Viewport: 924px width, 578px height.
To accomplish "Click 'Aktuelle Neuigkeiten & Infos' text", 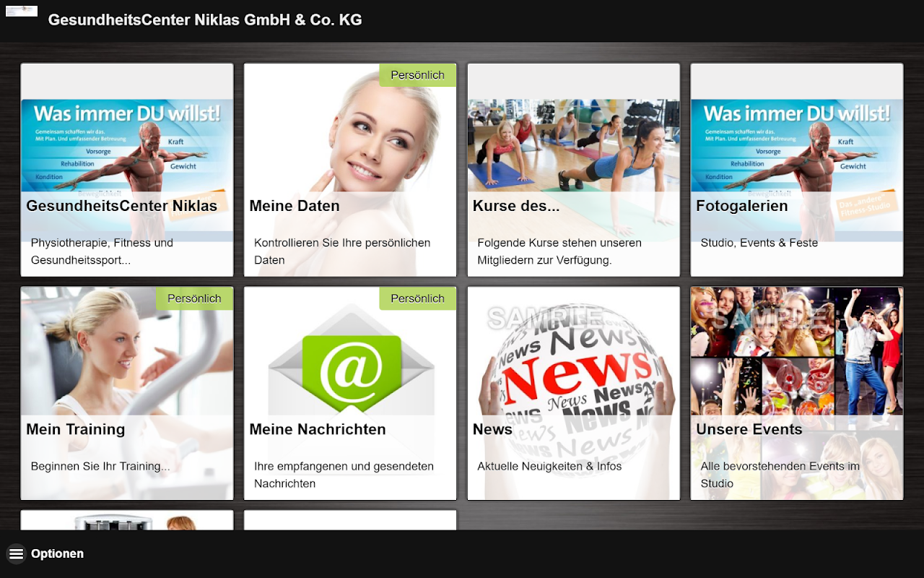I will [549, 466].
